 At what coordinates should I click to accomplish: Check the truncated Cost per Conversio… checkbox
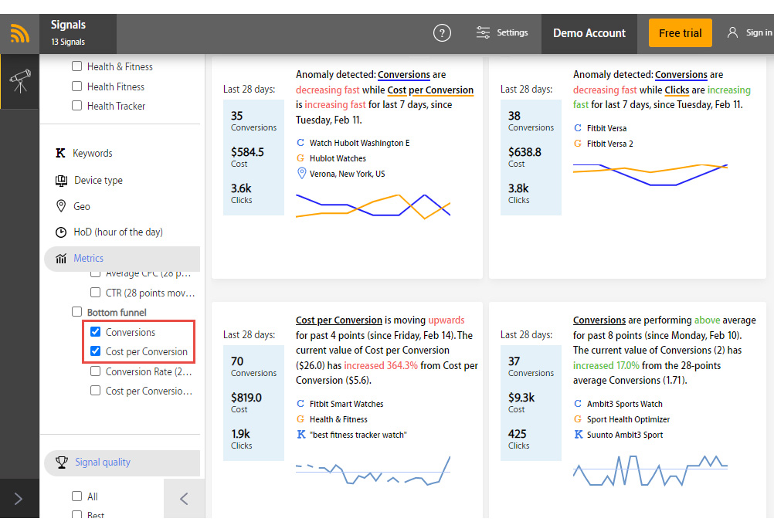coord(95,391)
